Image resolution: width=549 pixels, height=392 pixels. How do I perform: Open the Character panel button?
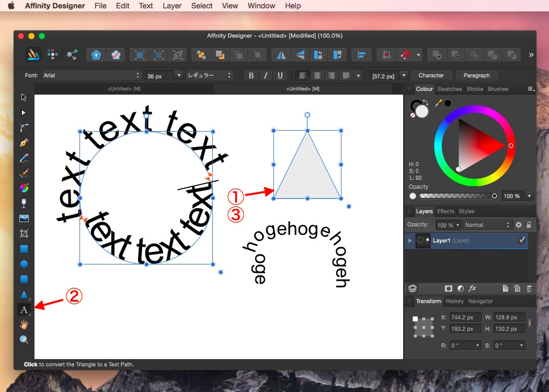pyautogui.click(x=431, y=76)
